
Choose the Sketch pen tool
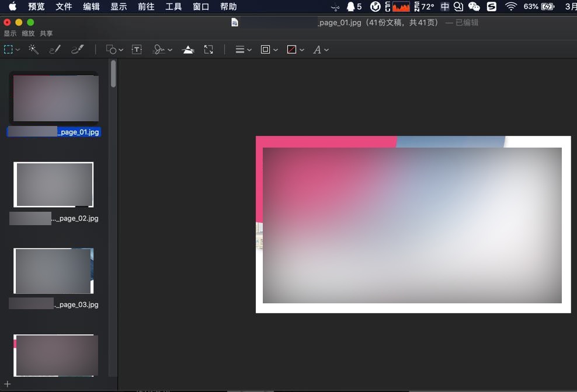[55, 50]
